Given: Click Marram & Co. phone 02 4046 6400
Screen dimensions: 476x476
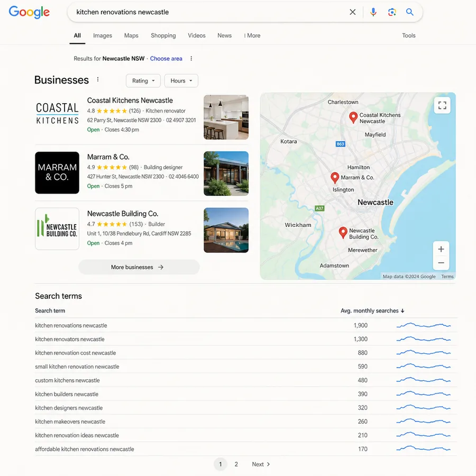Looking at the screenshot, I should tap(184, 177).
